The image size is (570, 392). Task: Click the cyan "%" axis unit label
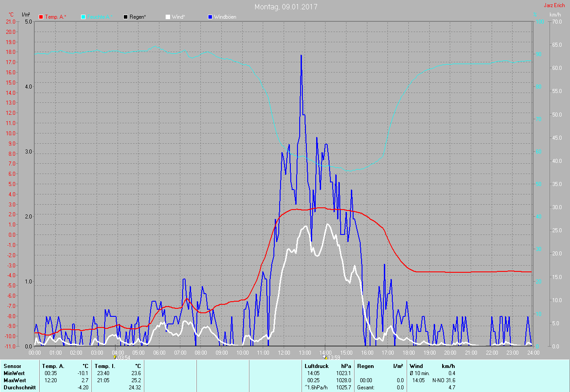coord(536,15)
